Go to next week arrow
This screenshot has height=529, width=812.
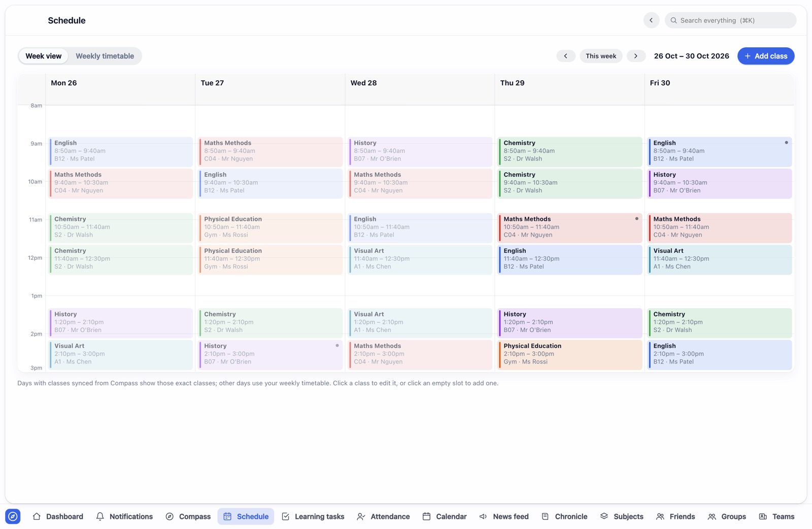636,56
